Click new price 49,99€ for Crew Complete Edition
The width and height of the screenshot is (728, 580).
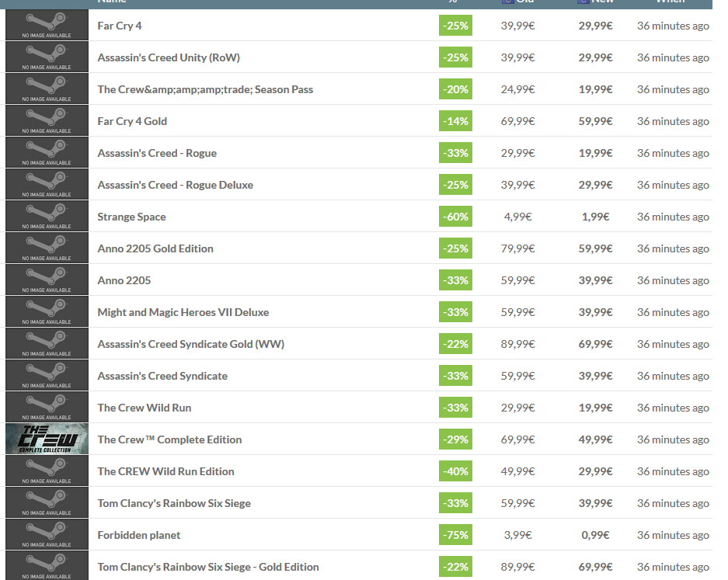[x=595, y=439]
